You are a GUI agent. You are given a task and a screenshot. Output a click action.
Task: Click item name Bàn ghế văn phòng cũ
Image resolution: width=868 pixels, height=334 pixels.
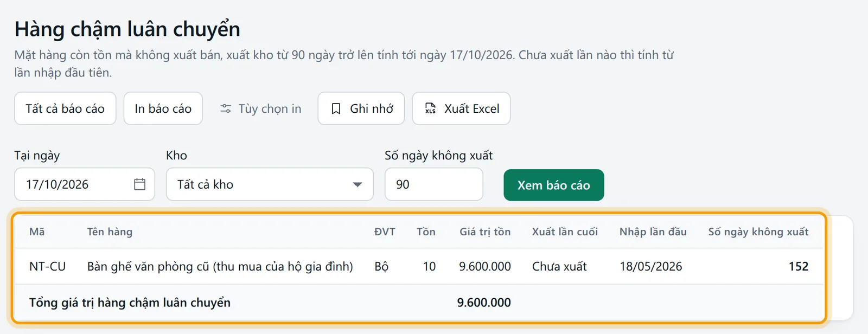pos(220,266)
